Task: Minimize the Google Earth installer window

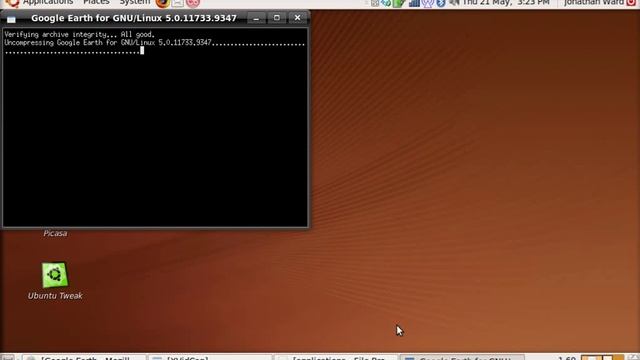Action: coord(256,18)
